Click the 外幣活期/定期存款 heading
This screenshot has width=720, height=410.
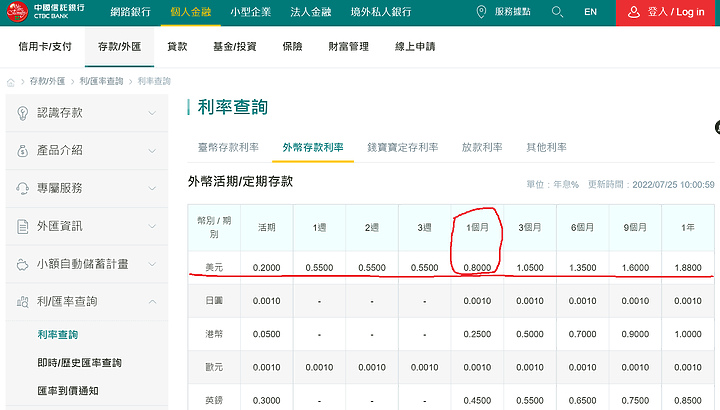click(240, 181)
